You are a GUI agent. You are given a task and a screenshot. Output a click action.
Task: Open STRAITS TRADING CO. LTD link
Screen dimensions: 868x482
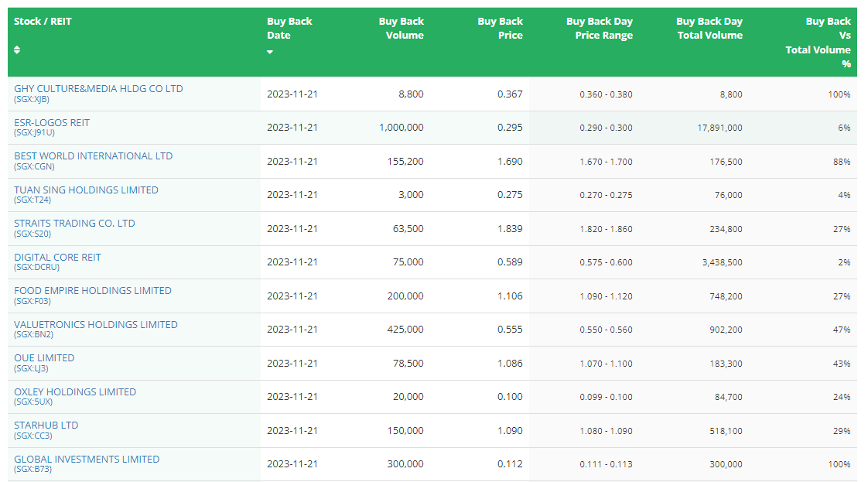pyautogui.click(x=75, y=223)
